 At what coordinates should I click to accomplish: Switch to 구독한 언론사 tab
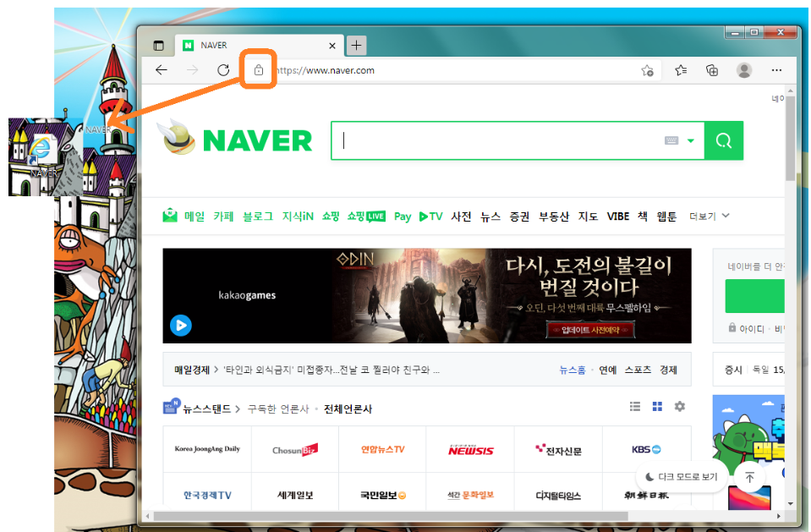coord(278,409)
